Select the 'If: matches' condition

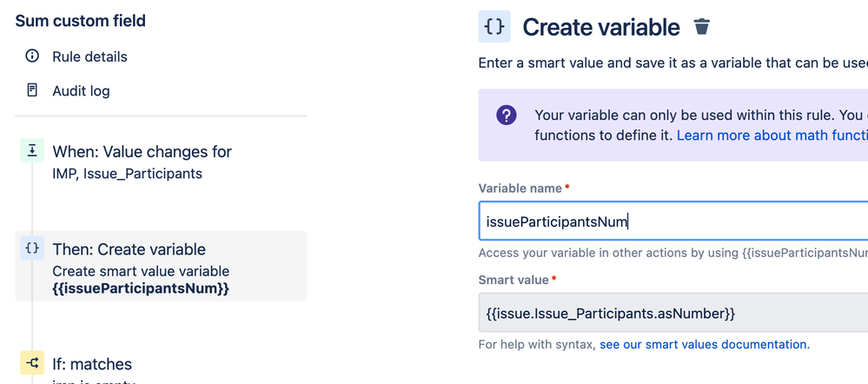(x=92, y=364)
